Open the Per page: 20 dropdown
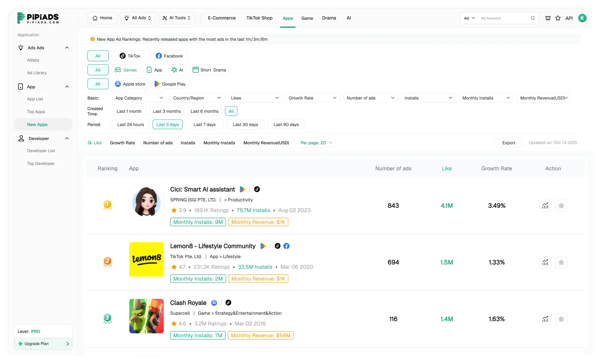 click(x=316, y=143)
